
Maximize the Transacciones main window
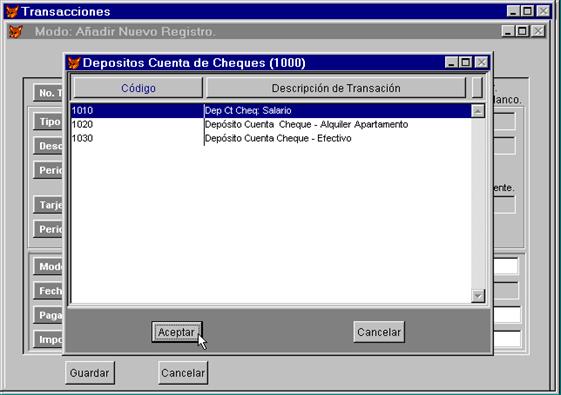click(x=527, y=11)
